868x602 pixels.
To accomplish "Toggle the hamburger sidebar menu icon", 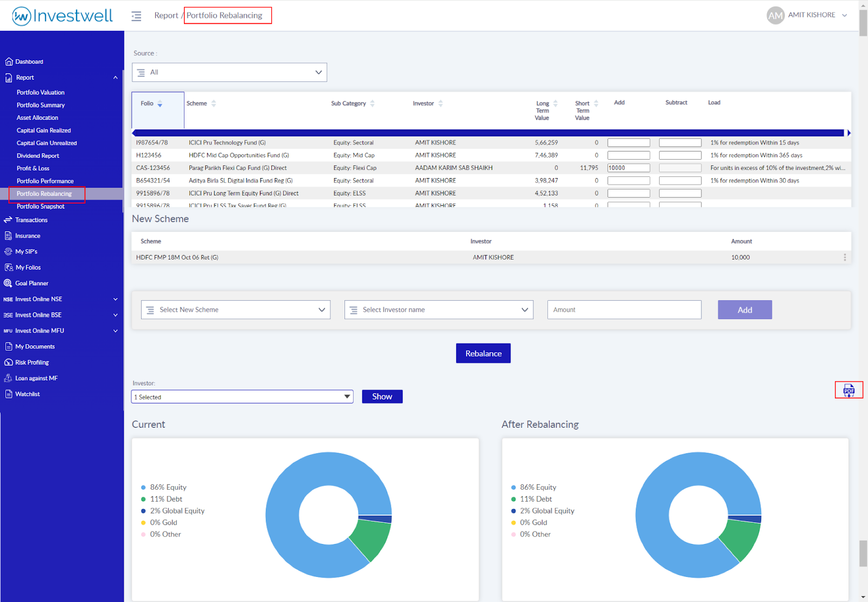I will pyautogui.click(x=136, y=16).
